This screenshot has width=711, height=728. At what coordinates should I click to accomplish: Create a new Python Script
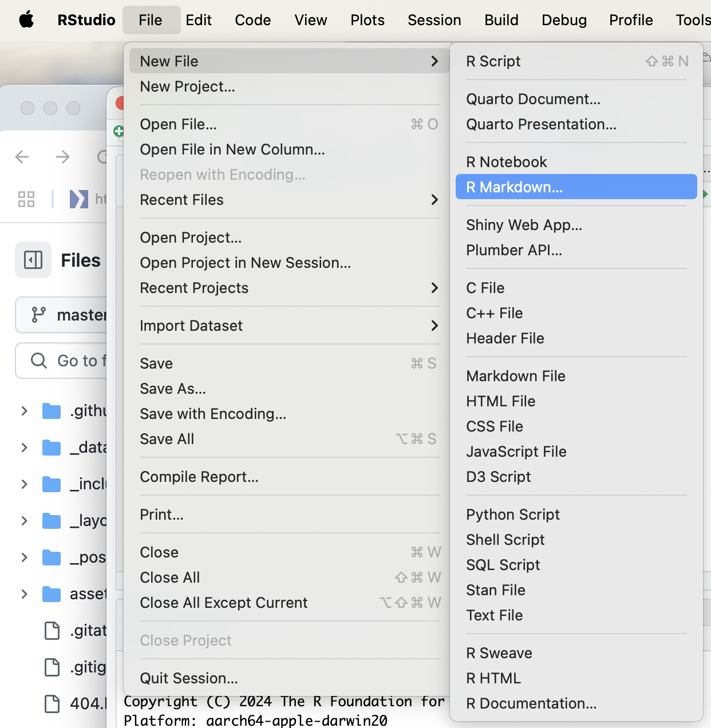pyautogui.click(x=576, y=515)
